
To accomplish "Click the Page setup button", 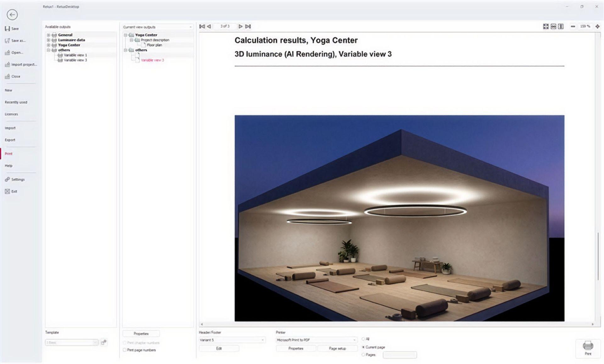I will [337, 348].
